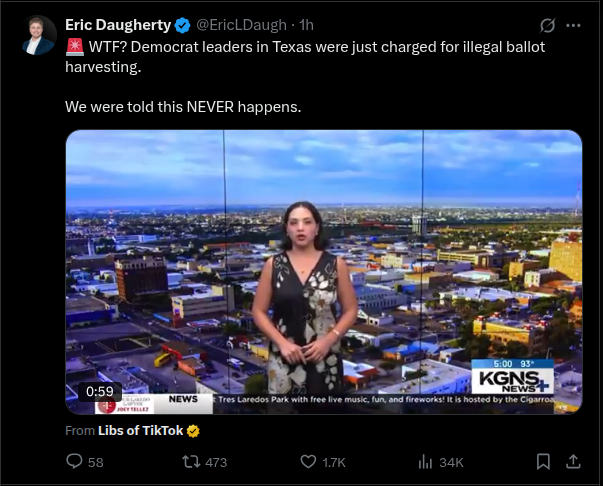Click the 58 replies count

[95, 462]
